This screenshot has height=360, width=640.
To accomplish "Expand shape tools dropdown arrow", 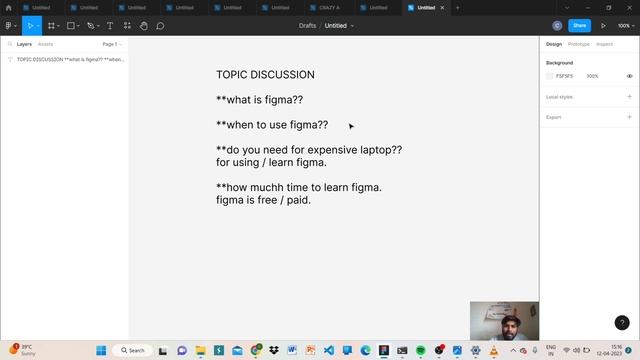I will [78, 26].
